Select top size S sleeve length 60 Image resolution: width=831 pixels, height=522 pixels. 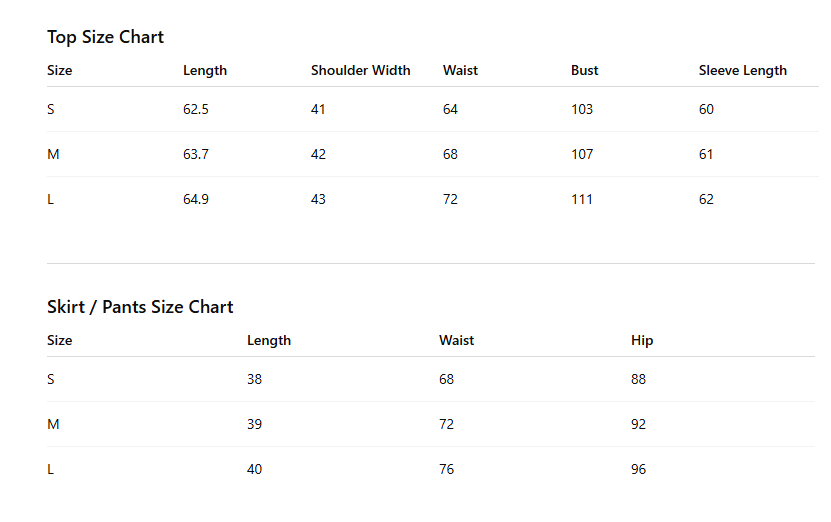point(706,109)
